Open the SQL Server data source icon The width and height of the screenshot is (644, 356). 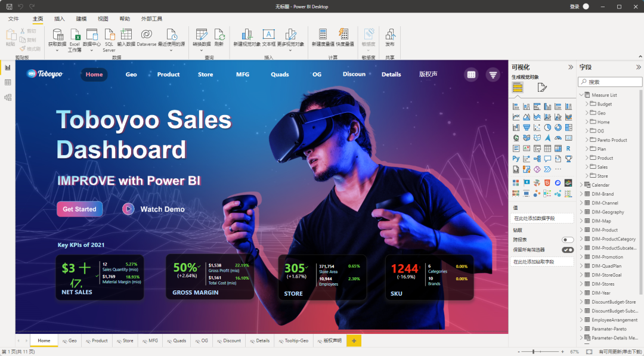pos(109,34)
